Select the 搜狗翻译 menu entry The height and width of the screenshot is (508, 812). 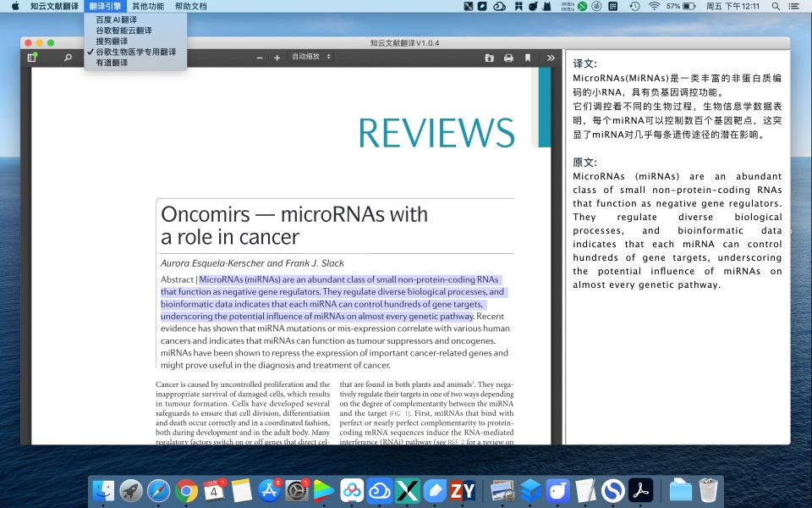click(x=112, y=41)
